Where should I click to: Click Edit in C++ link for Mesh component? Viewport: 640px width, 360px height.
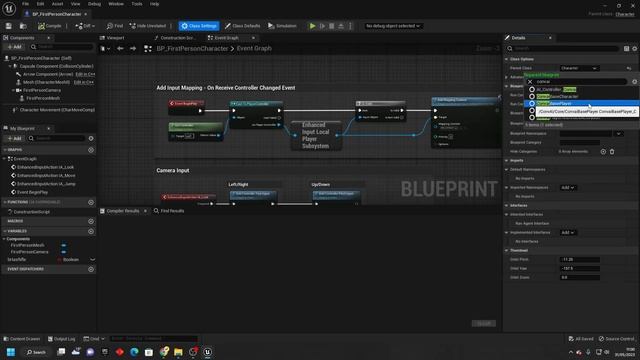(x=84, y=82)
